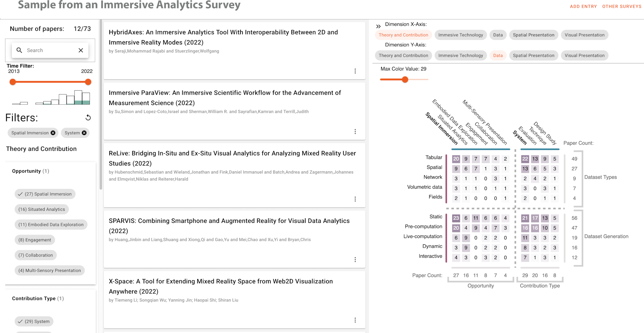
Task: Remove the System filter chip
Action: click(x=84, y=133)
